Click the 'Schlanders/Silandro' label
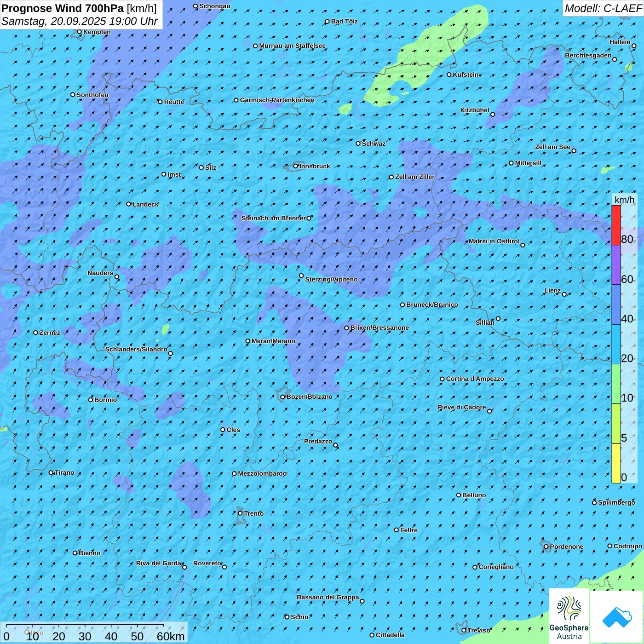The width and height of the screenshot is (644, 644). tap(136, 349)
